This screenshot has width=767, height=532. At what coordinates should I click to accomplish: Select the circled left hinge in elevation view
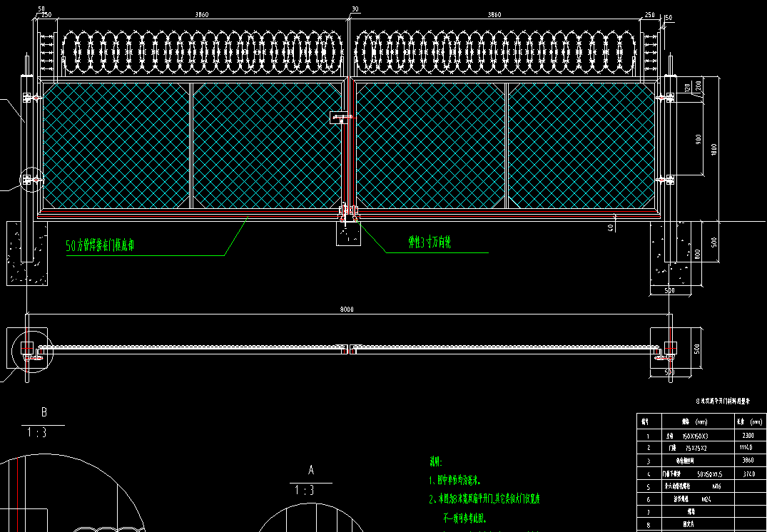pyautogui.click(x=30, y=180)
